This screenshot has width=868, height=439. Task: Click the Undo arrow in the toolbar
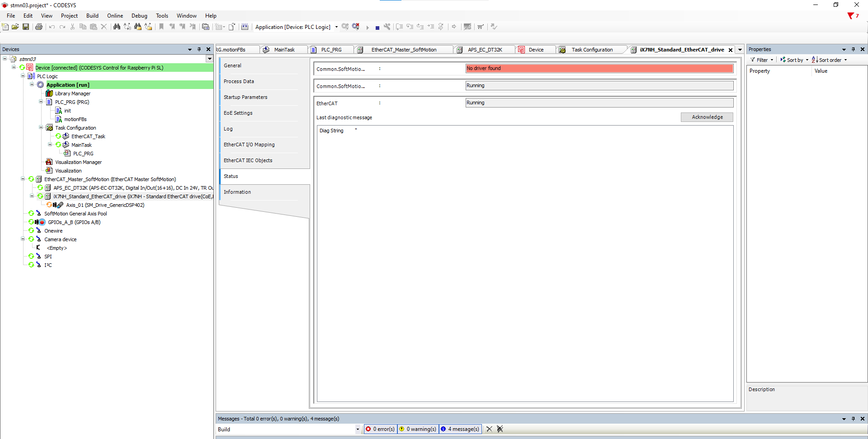point(52,27)
